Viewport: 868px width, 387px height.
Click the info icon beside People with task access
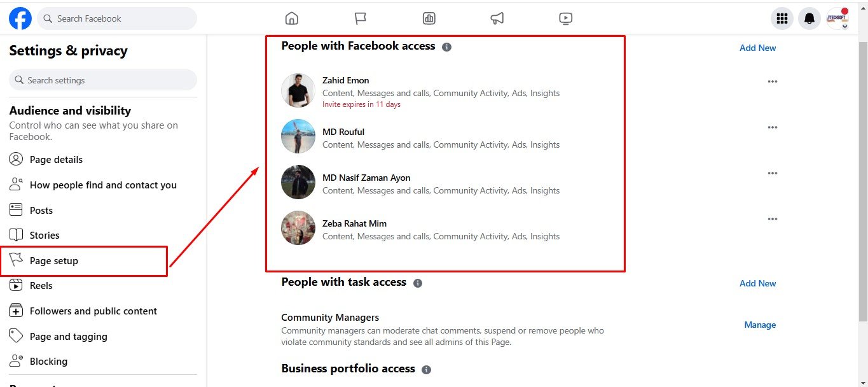(418, 283)
